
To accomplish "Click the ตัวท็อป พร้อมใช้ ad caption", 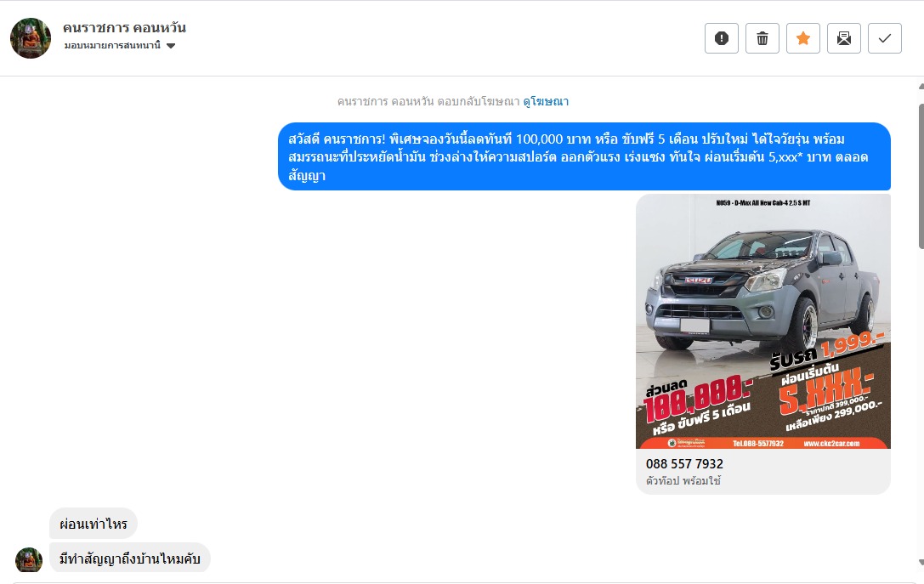I will pyautogui.click(x=683, y=481).
